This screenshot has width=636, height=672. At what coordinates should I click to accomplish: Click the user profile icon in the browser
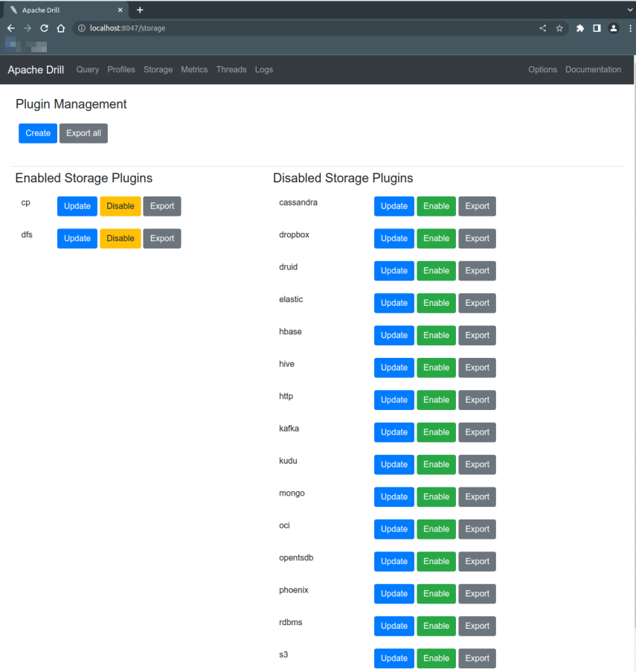click(x=613, y=28)
